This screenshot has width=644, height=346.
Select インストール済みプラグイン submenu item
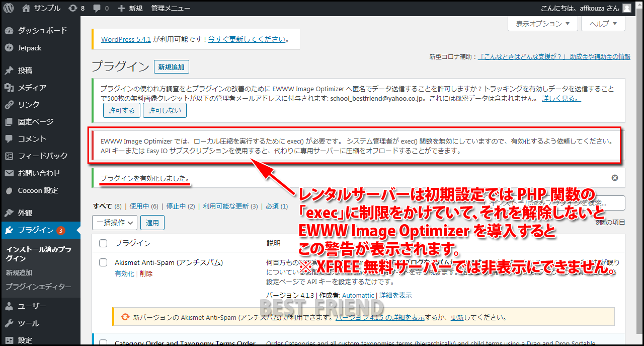pos(38,254)
